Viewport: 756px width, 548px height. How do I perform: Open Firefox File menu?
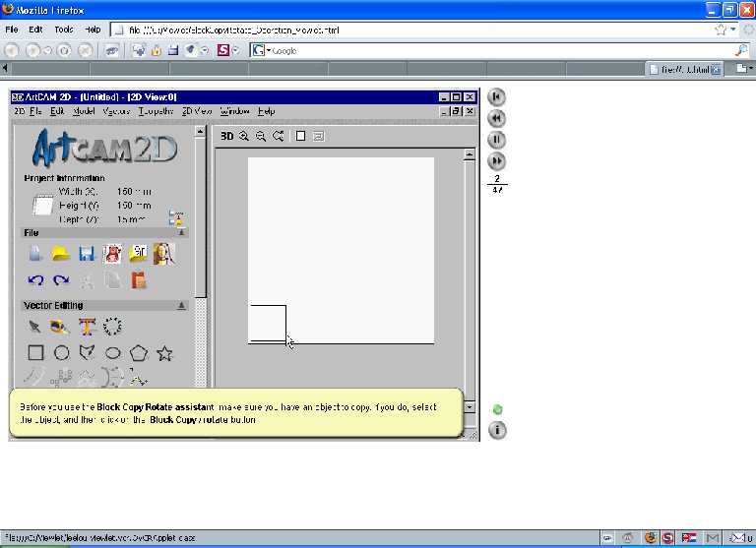12,30
